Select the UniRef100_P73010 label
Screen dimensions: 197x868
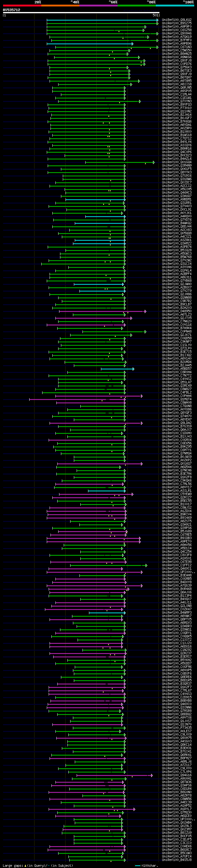177,108
